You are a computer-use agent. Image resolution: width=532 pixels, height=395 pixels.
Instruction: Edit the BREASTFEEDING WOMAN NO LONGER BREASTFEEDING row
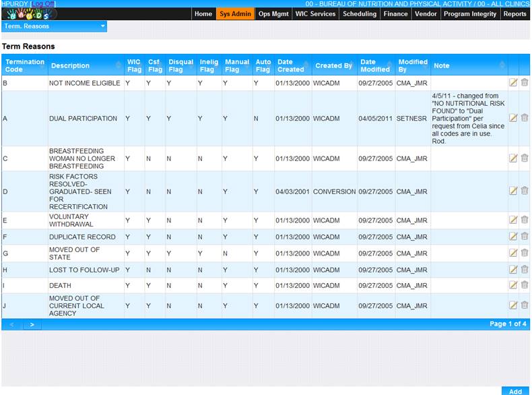pyautogui.click(x=513, y=158)
